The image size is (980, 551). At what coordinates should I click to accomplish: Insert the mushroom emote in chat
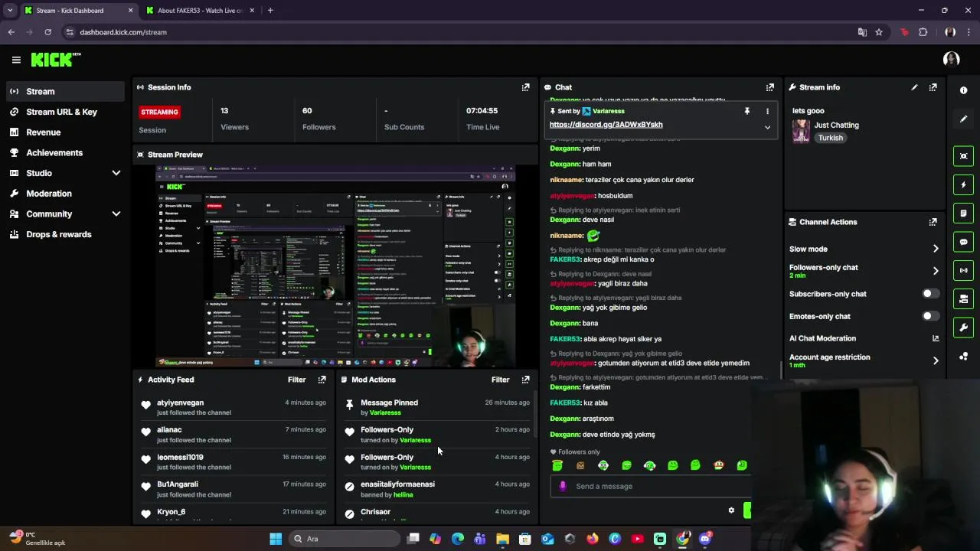[x=718, y=465]
